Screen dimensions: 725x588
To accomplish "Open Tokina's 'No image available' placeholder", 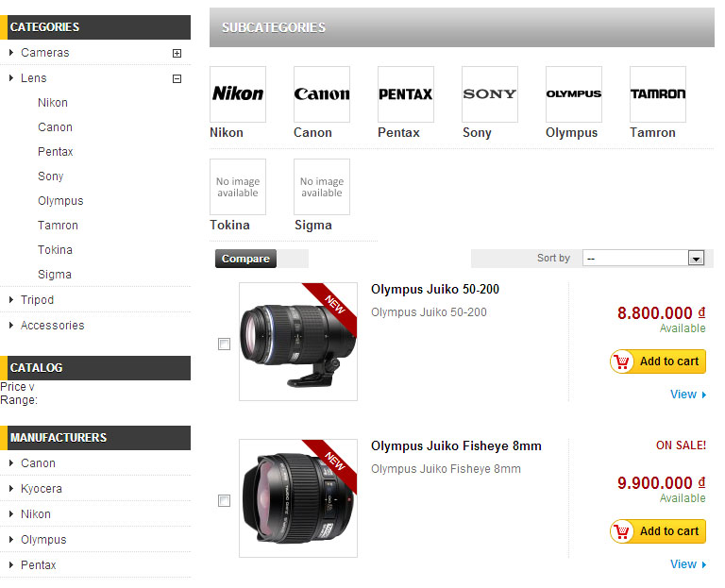I will click(238, 187).
